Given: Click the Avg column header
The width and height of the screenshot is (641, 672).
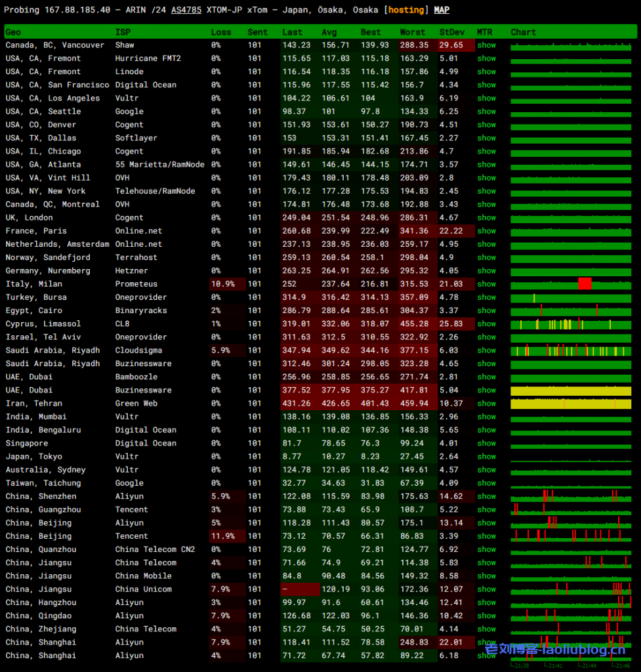Looking at the screenshot, I should coord(329,32).
